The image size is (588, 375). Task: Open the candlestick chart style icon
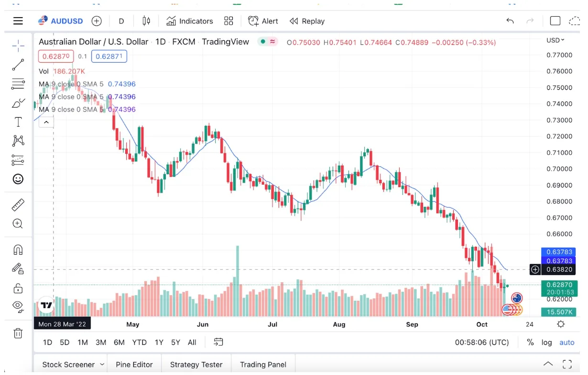(146, 21)
